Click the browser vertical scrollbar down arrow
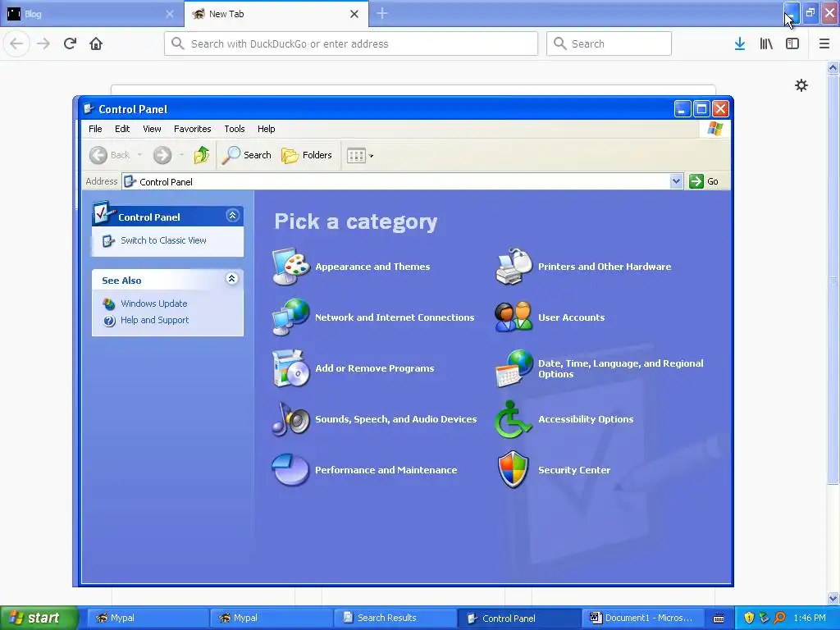Screen dimensions: 840x630 click(833, 598)
